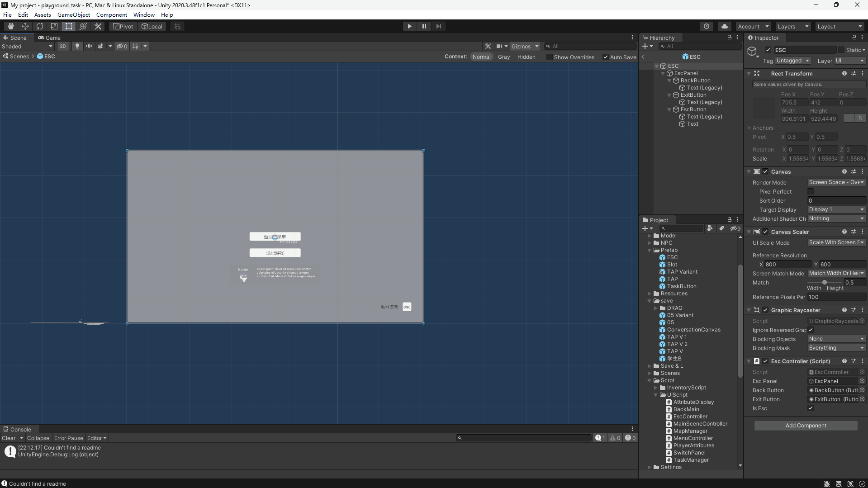Toggle the Pixel Perfect checkbox
The height and width of the screenshot is (488, 868).
coord(811,192)
